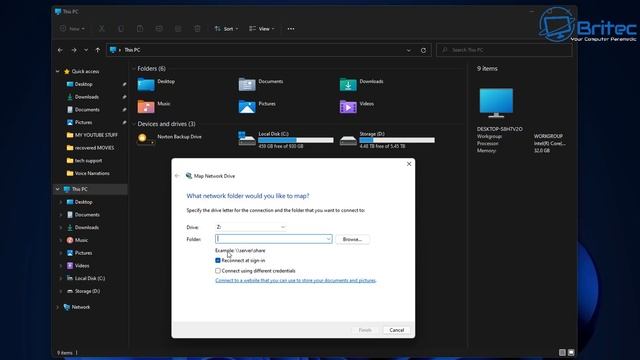640x360 pixels.
Task: Select Videos under This PC sidebar
Action: pyautogui.click(x=82, y=266)
